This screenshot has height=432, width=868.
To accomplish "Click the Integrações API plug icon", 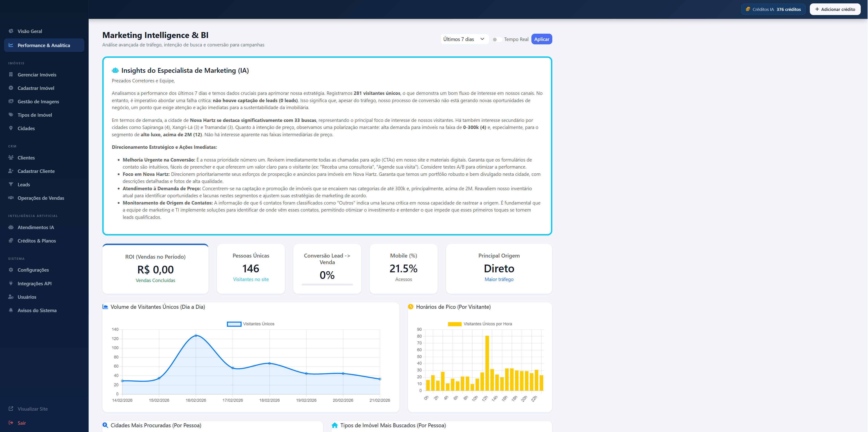I will click(x=11, y=283).
